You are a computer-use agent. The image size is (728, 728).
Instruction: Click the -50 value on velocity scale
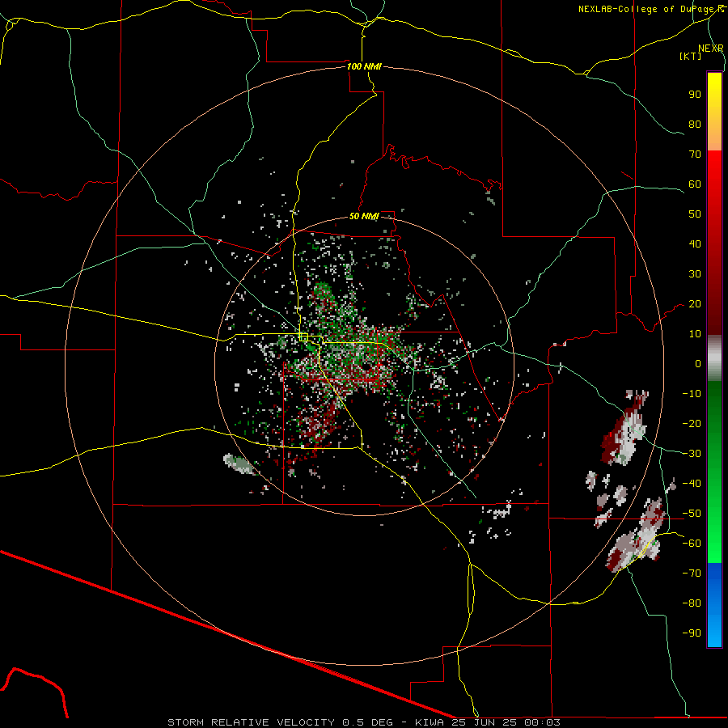[692, 514]
